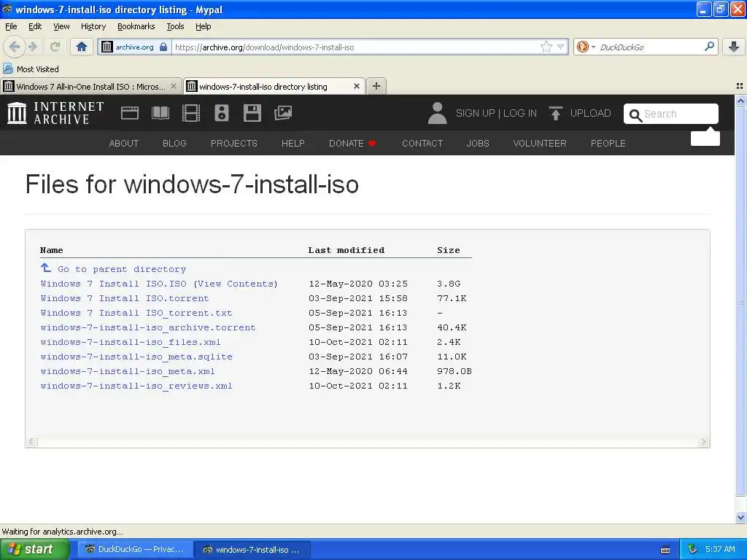
Task: Close the directory listing tab
Action: pyautogui.click(x=356, y=86)
